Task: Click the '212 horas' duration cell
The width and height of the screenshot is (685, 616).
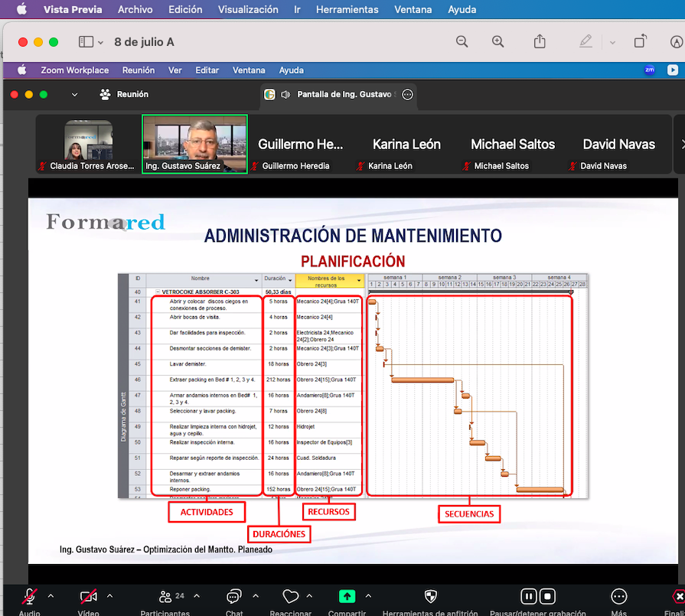Action: tap(279, 380)
